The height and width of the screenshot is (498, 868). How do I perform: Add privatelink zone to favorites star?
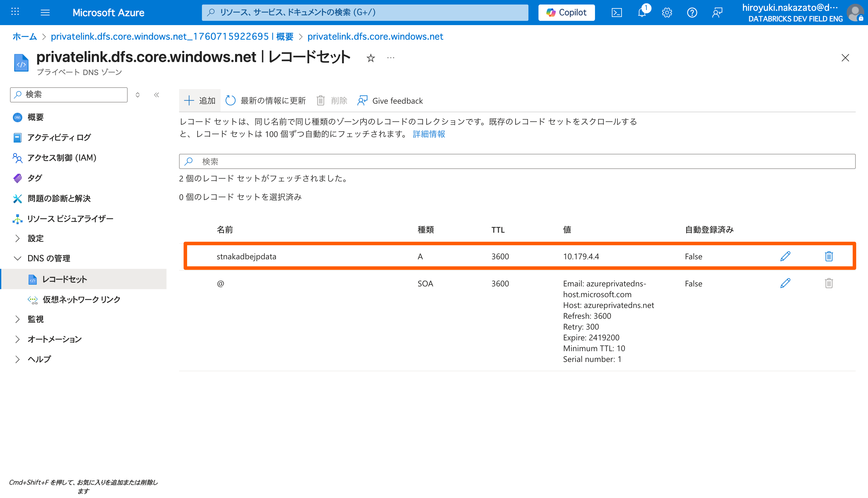pyautogui.click(x=370, y=58)
